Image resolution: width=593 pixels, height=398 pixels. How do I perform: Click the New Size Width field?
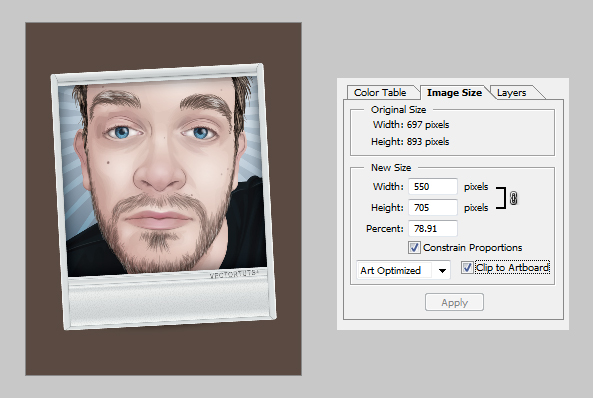(433, 187)
